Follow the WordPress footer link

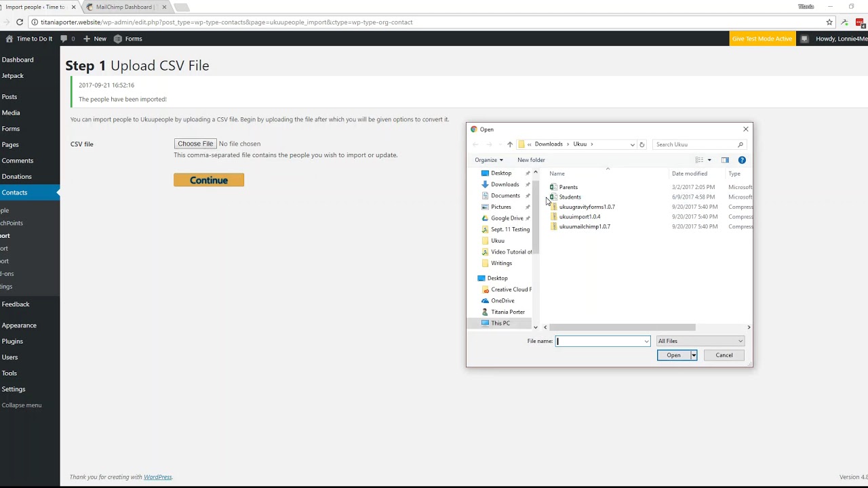coord(158,477)
